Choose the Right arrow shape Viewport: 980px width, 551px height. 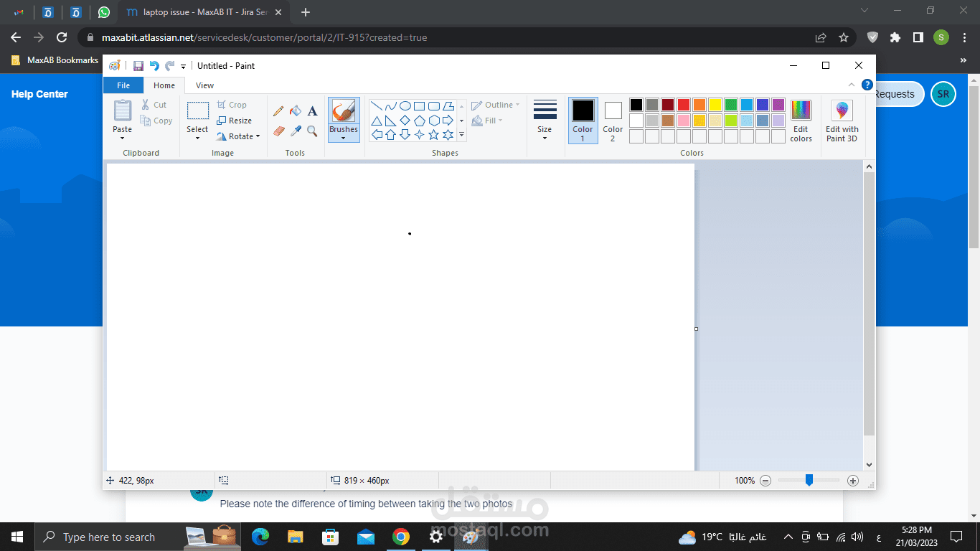point(448,120)
